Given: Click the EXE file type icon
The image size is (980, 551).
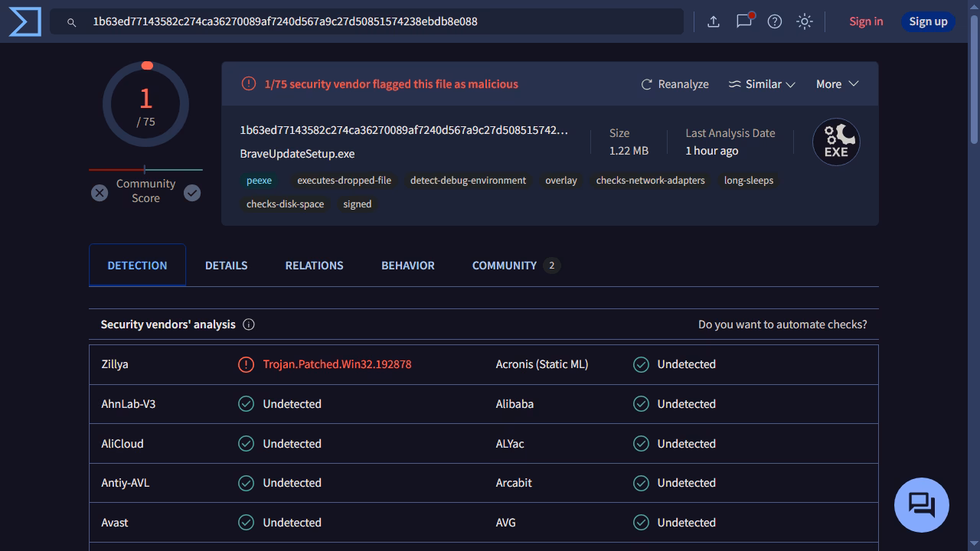Looking at the screenshot, I should click(836, 142).
